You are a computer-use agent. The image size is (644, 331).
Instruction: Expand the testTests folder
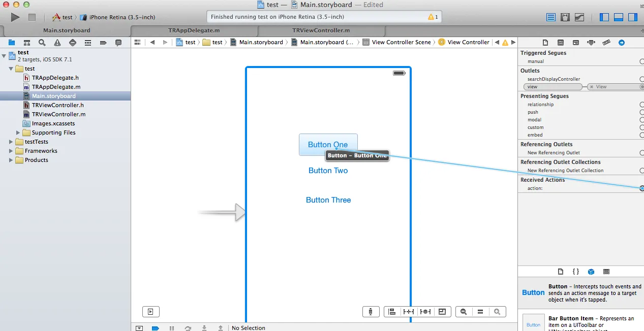(11, 142)
